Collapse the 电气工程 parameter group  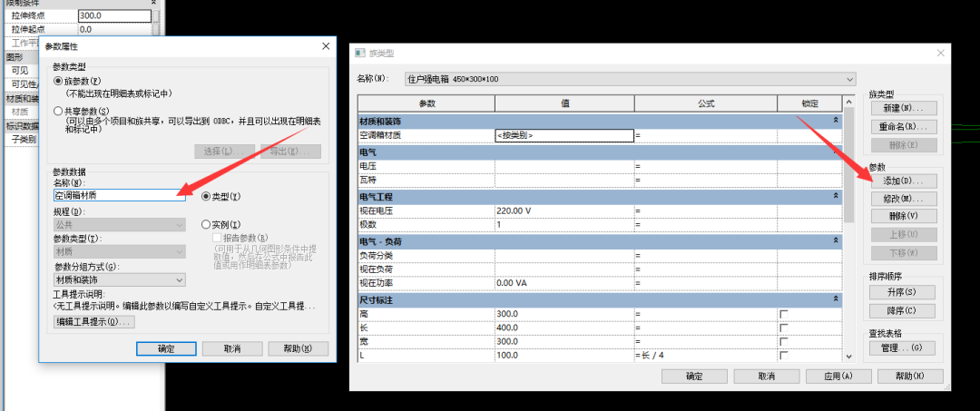point(837,196)
